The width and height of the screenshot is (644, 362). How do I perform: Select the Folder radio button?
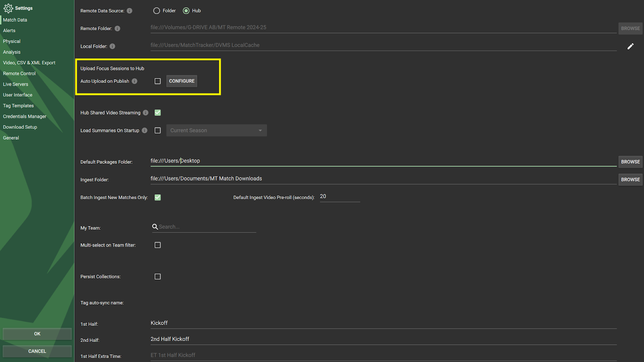(157, 10)
